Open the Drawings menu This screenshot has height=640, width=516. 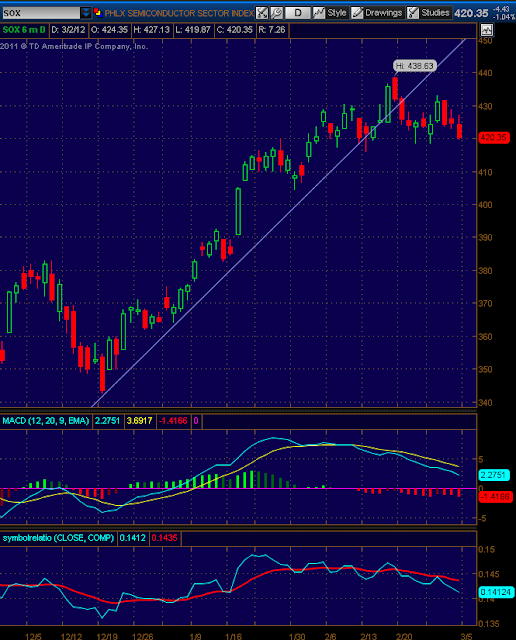tap(377, 13)
